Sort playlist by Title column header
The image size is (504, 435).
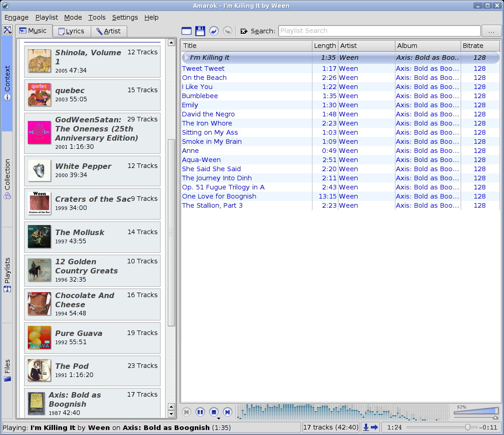click(x=246, y=46)
